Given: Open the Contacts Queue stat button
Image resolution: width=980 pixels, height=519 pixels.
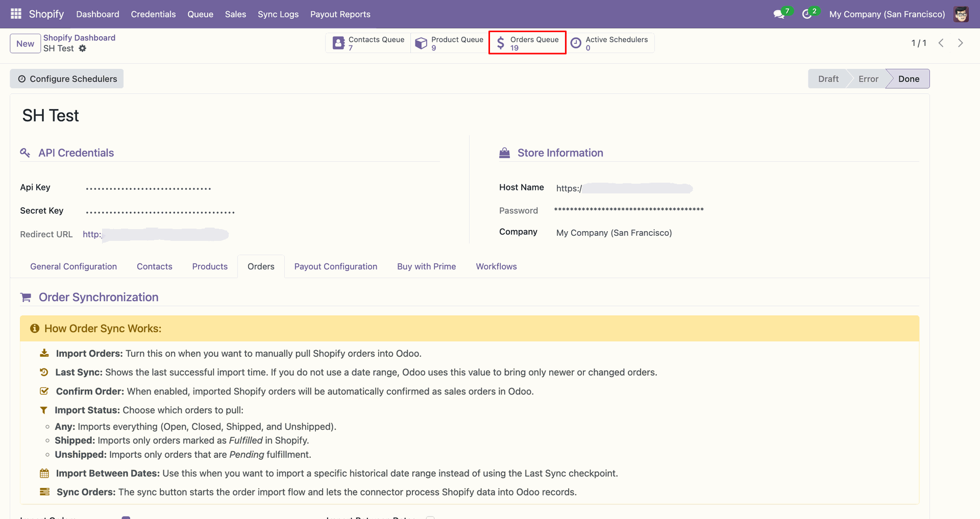Looking at the screenshot, I should click(369, 43).
